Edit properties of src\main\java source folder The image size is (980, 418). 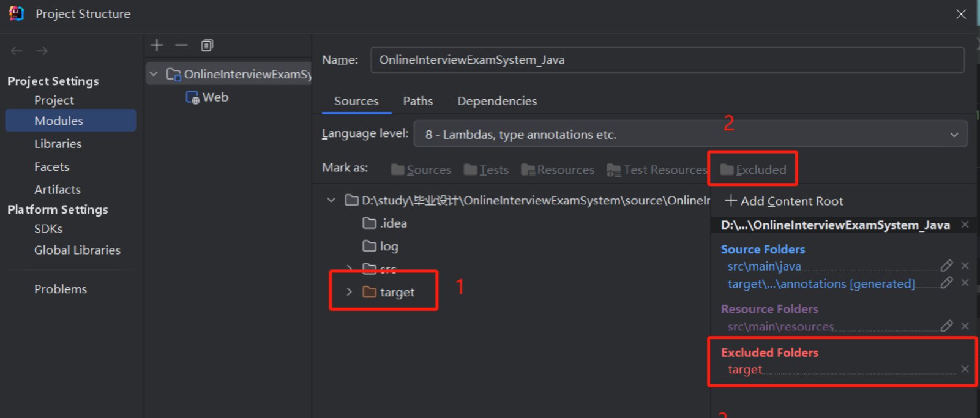click(x=946, y=266)
